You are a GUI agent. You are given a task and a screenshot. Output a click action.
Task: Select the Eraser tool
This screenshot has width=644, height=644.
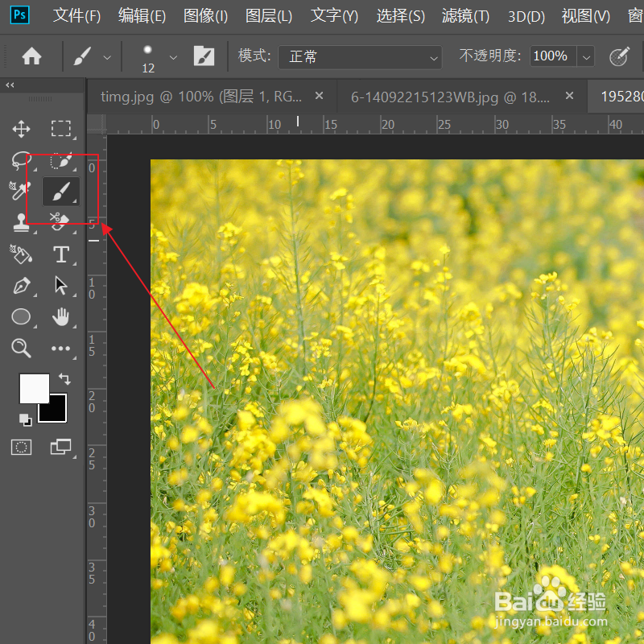point(60,222)
